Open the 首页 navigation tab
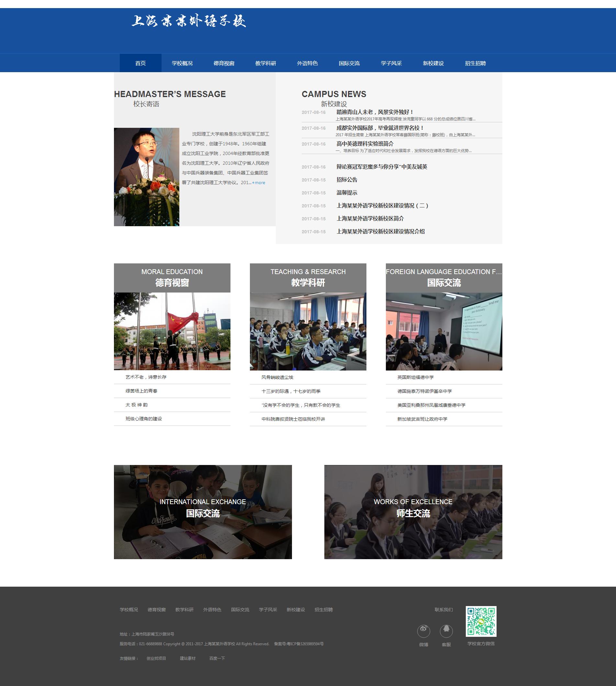Screen dimensions: 616x686 [140, 63]
